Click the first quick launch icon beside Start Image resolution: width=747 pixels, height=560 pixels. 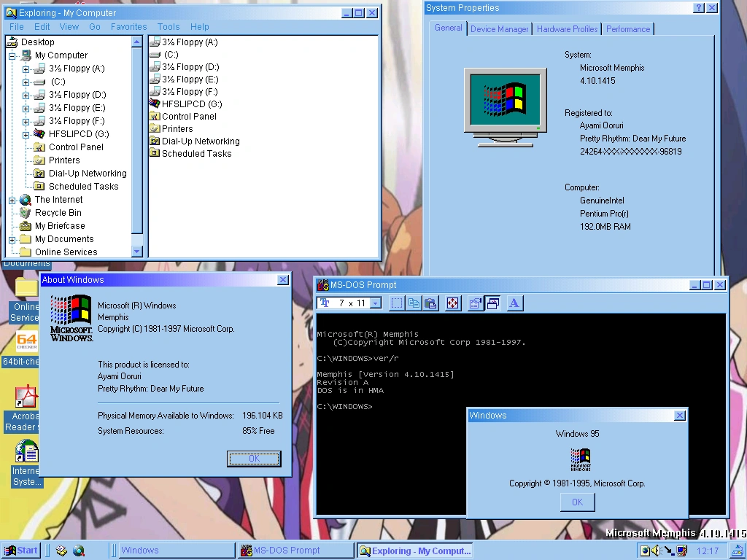click(x=61, y=551)
